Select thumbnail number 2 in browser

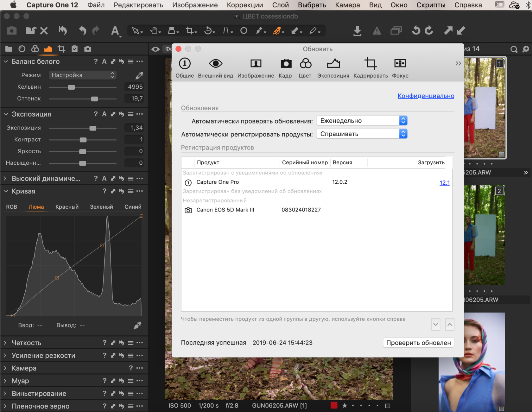pyautogui.click(x=484, y=235)
